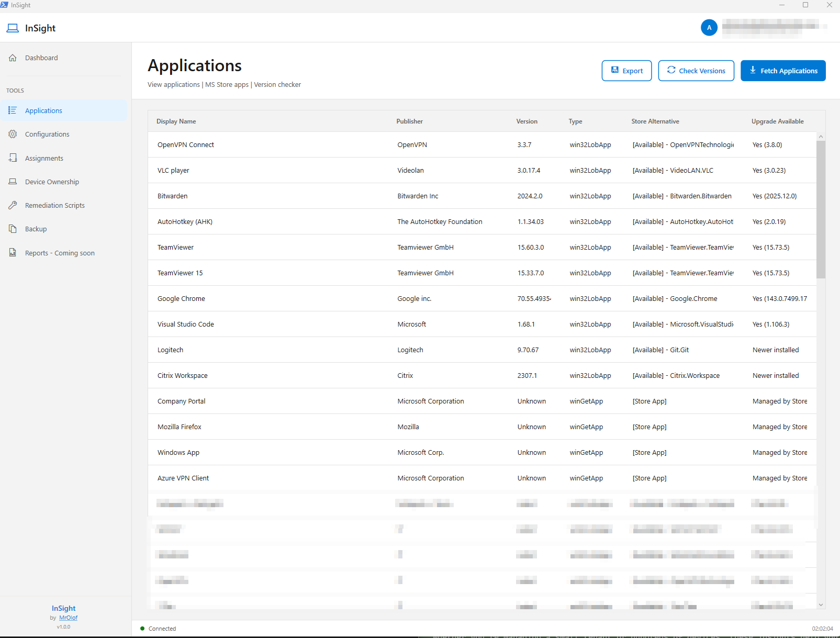The width and height of the screenshot is (840, 638).
Task: Select the Windows App row
Action: click(x=482, y=452)
